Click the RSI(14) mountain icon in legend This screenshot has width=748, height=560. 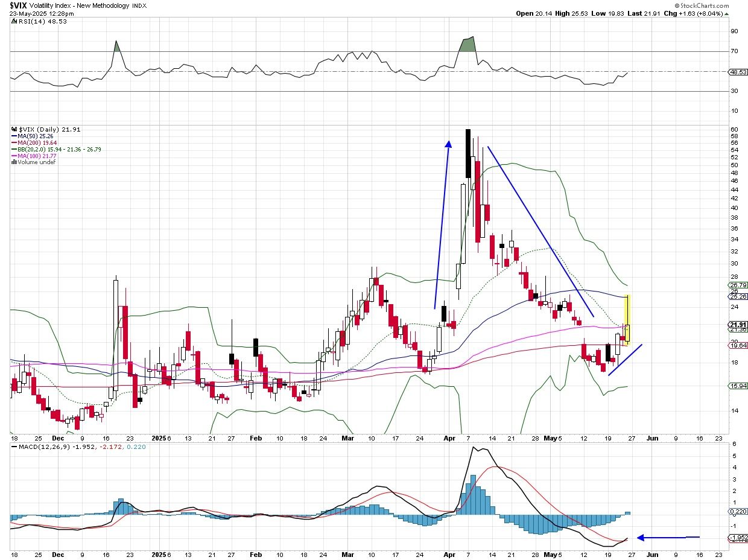(13, 22)
